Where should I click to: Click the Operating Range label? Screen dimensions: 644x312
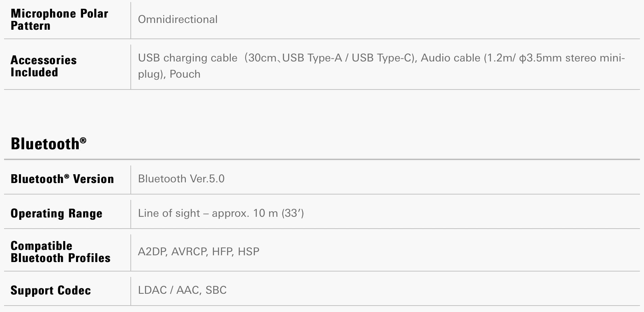pos(56,213)
